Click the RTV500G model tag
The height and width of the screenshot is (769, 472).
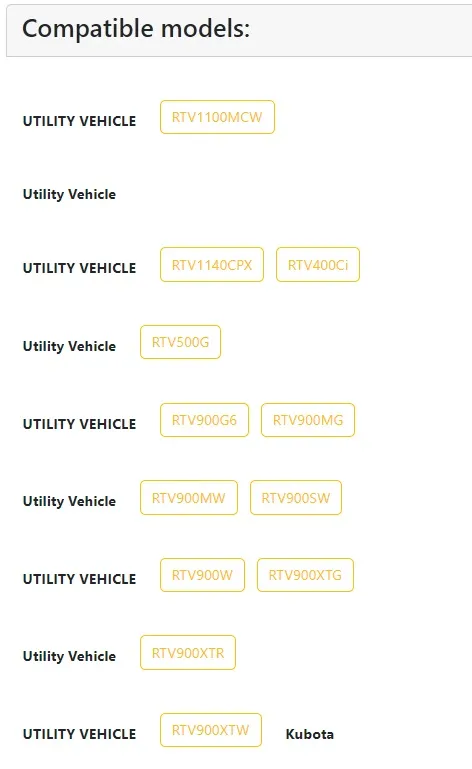pyautogui.click(x=180, y=342)
